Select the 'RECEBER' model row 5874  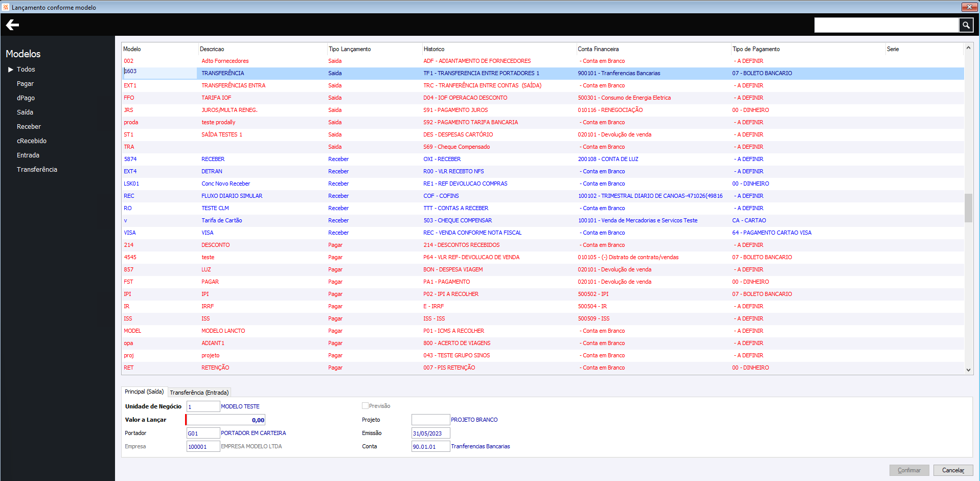[542, 159]
